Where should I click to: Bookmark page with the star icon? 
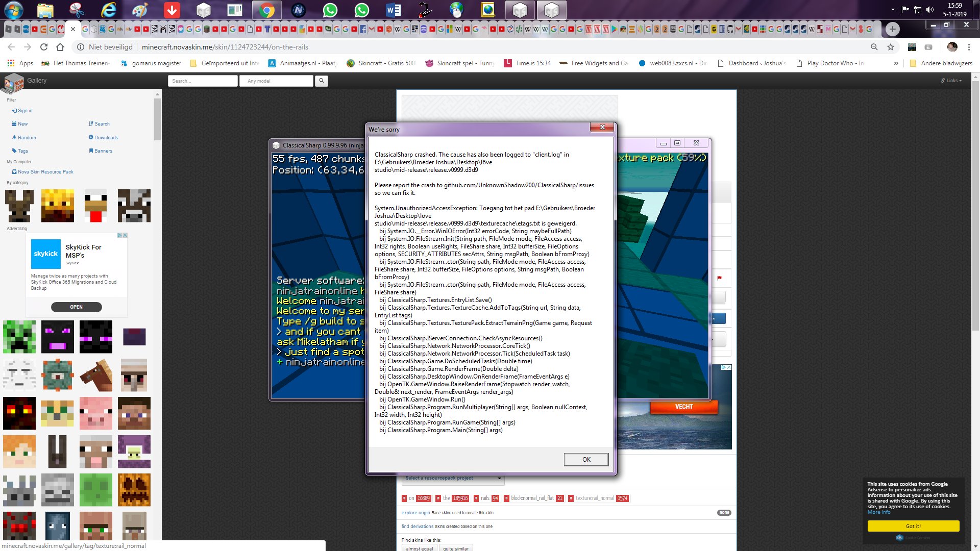tap(891, 47)
